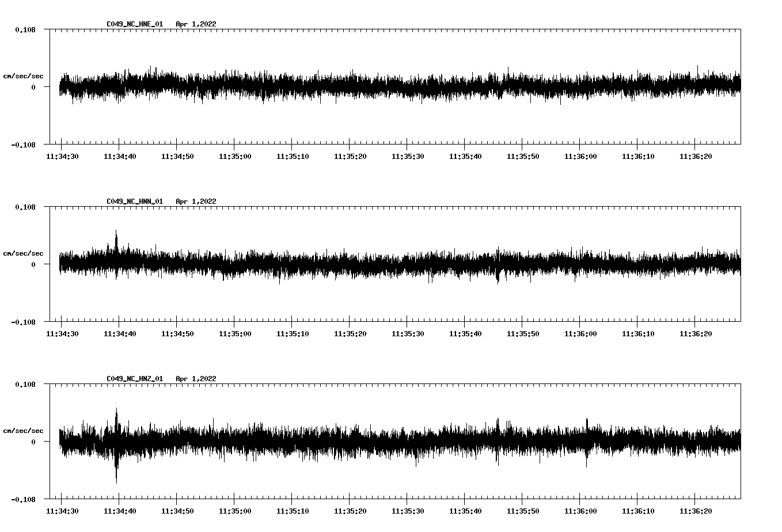Click the 11:35:20 time label under HNE plot
This screenshot has width=782, height=532.
pos(350,157)
